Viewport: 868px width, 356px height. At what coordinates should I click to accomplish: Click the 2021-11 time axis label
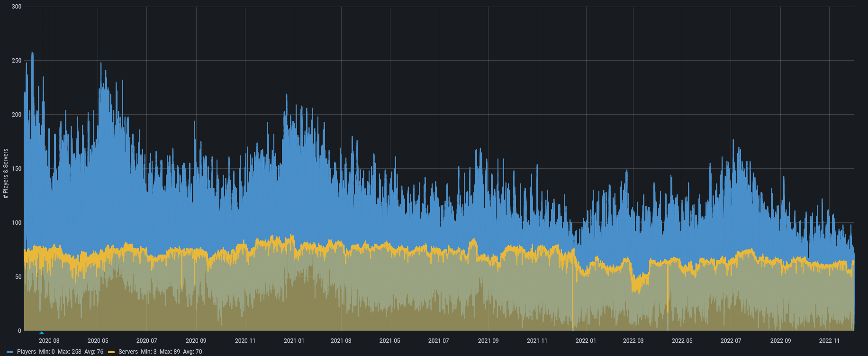pyautogui.click(x=537, y=341)
